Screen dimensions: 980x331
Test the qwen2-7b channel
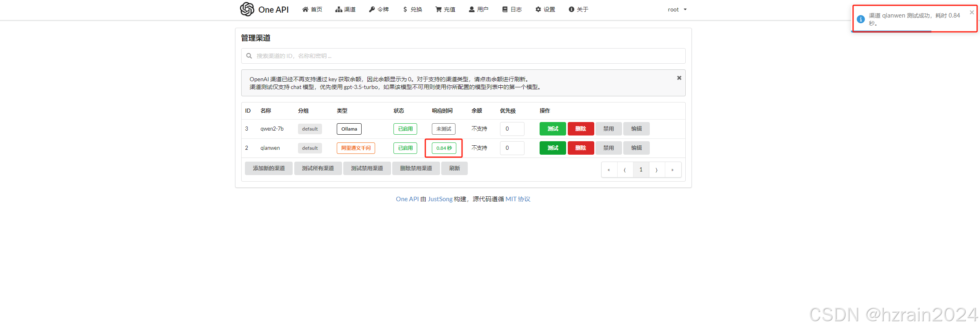pos(553,129)
